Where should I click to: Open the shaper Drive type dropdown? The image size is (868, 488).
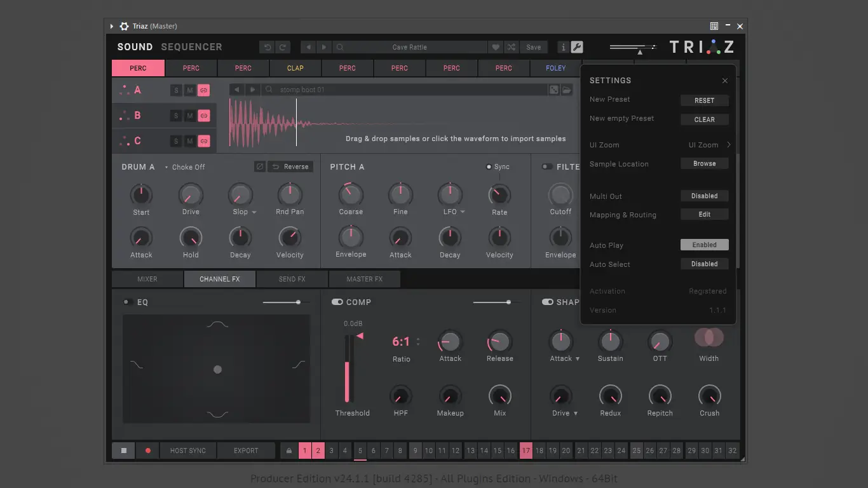pos(576,414)
